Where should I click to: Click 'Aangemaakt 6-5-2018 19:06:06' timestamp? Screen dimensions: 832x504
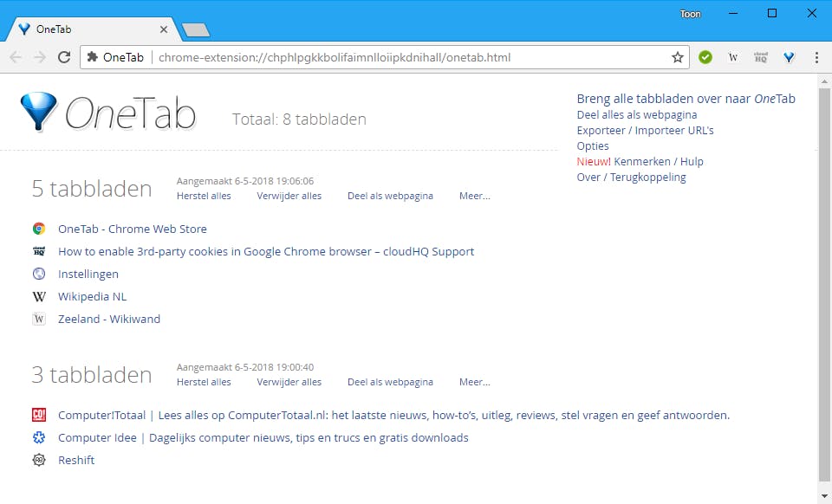tap(245, 181)
